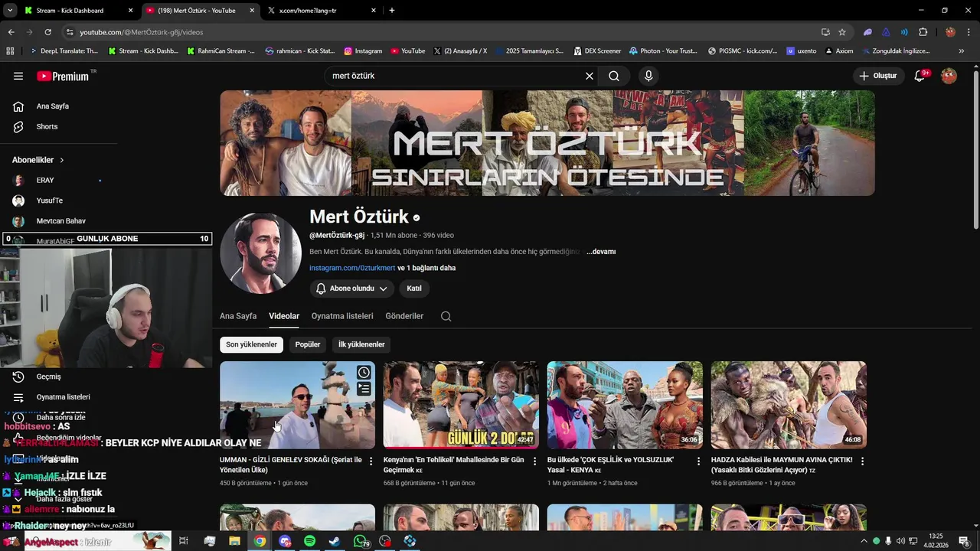Open the DeepL Translate bookmark
This screenshot has width=980, height=551.
[64, 51]
